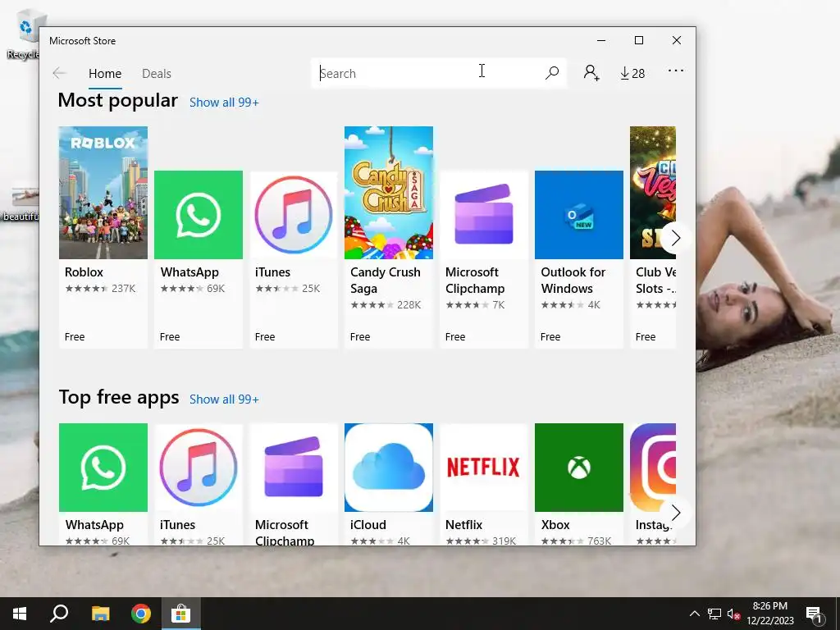
Task: Open File Explorer from the taskbar
Action: point(100,614)
